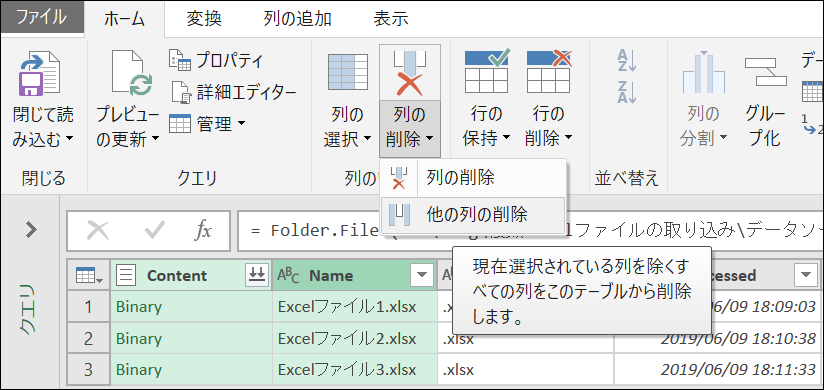Cancel formula edit with the X icon
The height and width of the screenshot is (390, 824).
tap(98, 230)
